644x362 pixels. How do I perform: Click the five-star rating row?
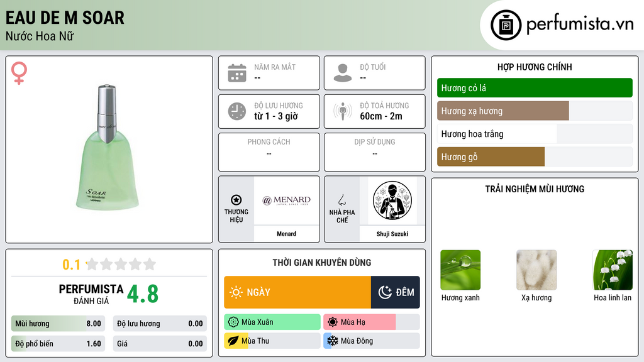[121, 265]
